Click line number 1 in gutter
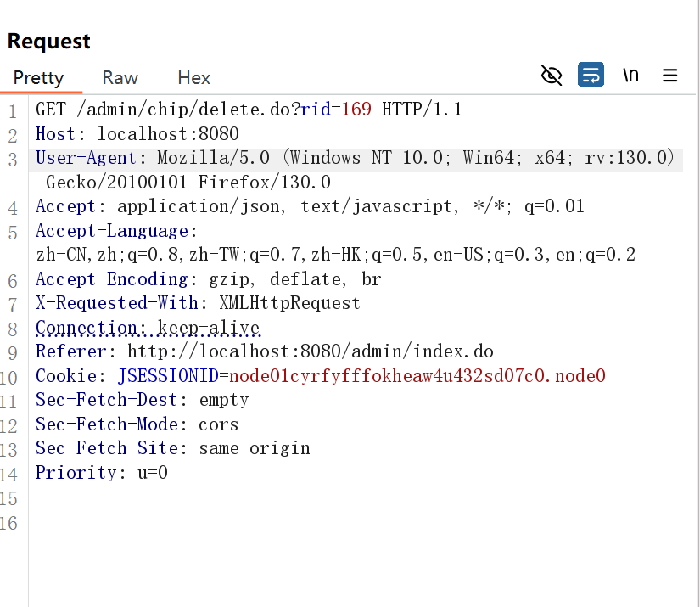700x607 pixels. click(x=13, y=111)
